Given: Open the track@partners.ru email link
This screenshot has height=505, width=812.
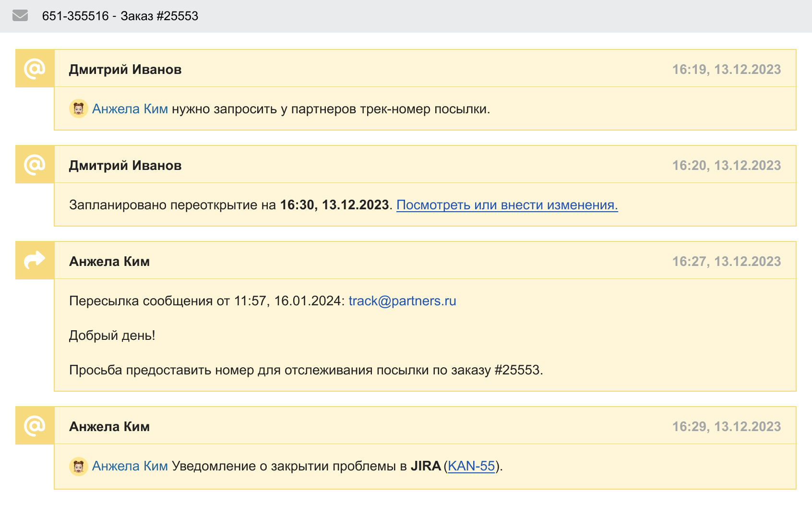Looking at the screenshot, I should (402, 301).
